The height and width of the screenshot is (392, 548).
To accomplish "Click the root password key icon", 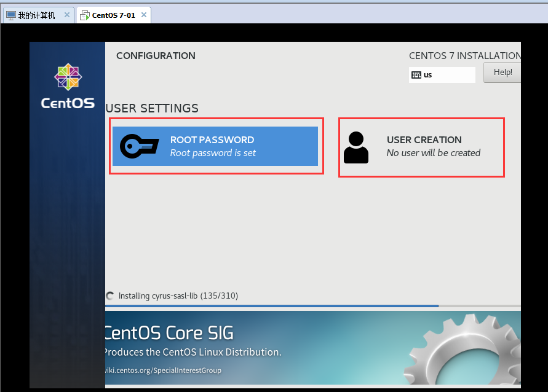I will point(139,146).
